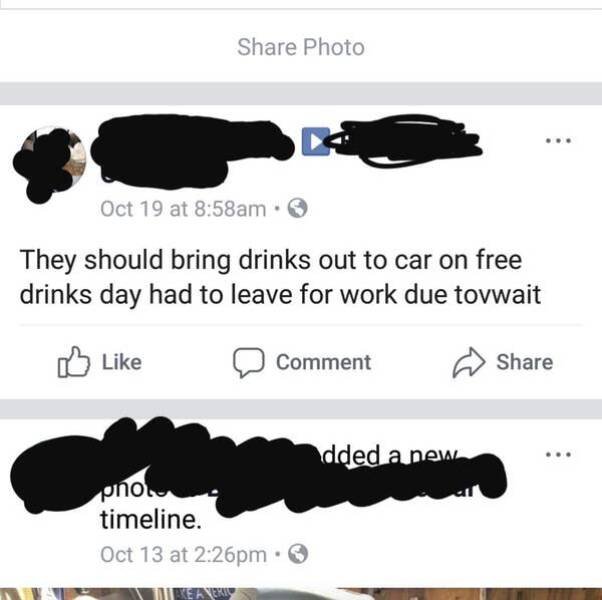Click the globe privacy icon on Oct 19 post
This screenshot has width=602, height=600.
point(298,208)
